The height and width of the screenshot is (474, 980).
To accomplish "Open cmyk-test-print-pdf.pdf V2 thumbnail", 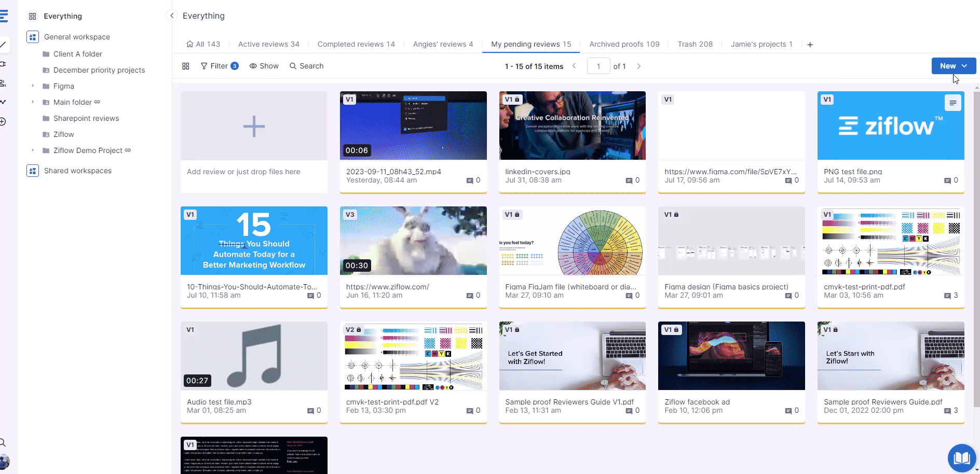I will (413, 356).
